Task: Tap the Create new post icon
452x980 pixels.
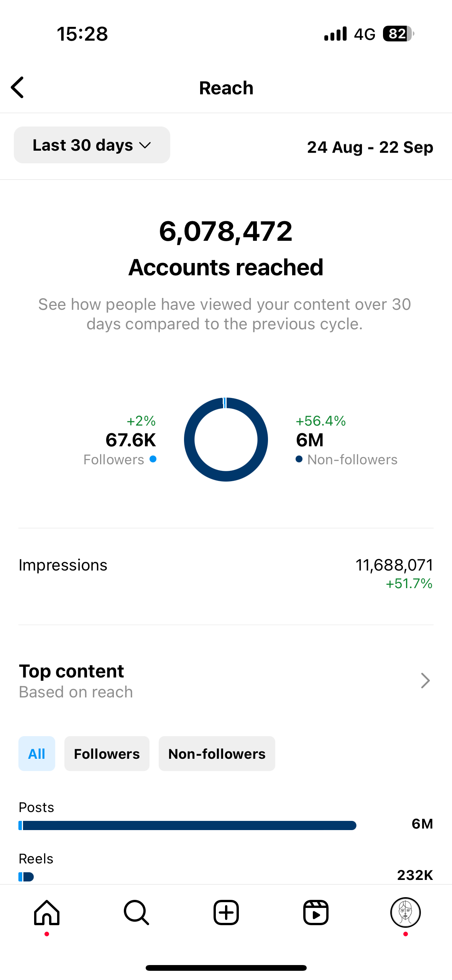Action: click(226, 913)
